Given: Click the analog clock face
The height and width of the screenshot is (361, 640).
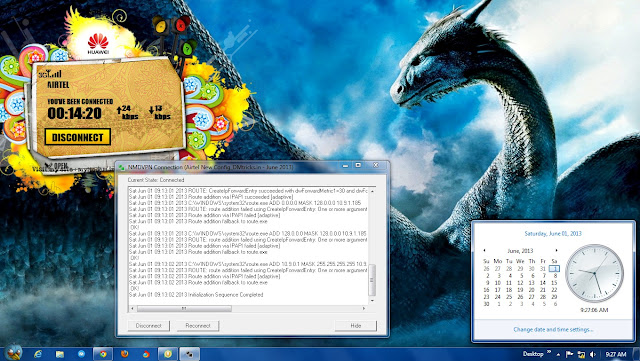Looking at the screenshot, I should click(594, 273).
